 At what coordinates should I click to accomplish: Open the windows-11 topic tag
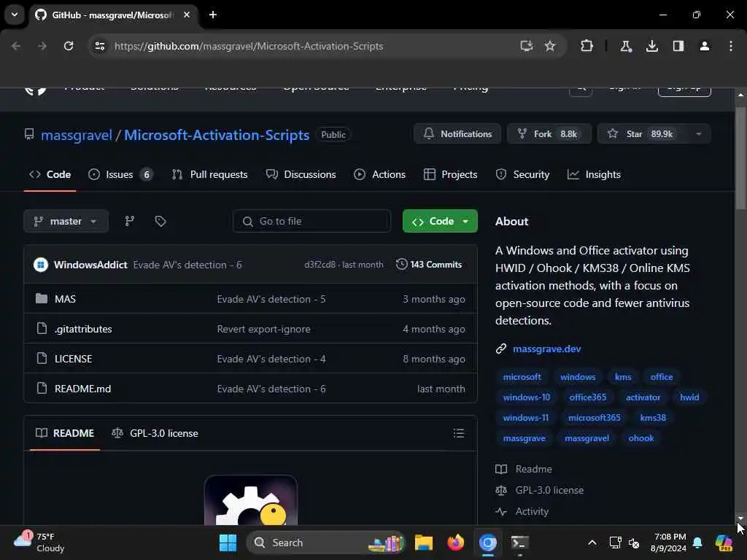(x=525, y=418)
